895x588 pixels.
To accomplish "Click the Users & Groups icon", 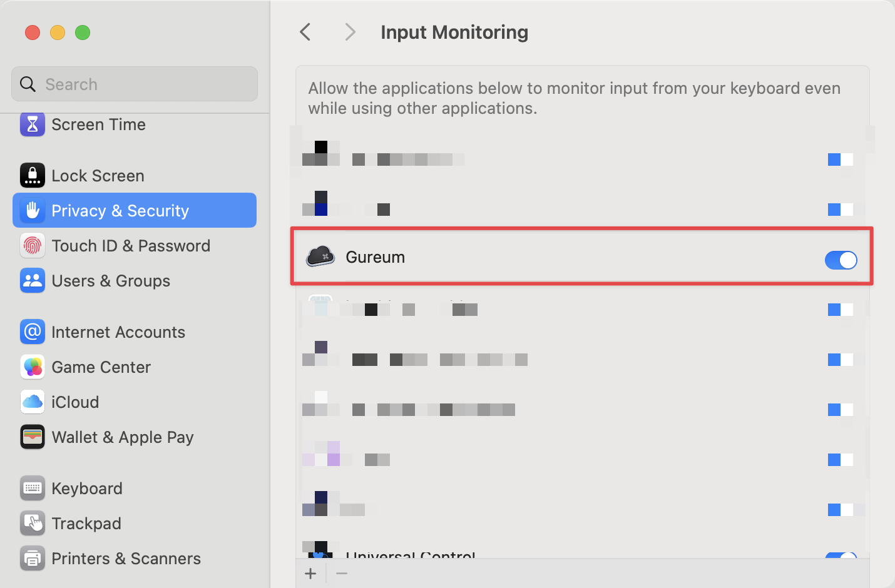I will point(33,281).
